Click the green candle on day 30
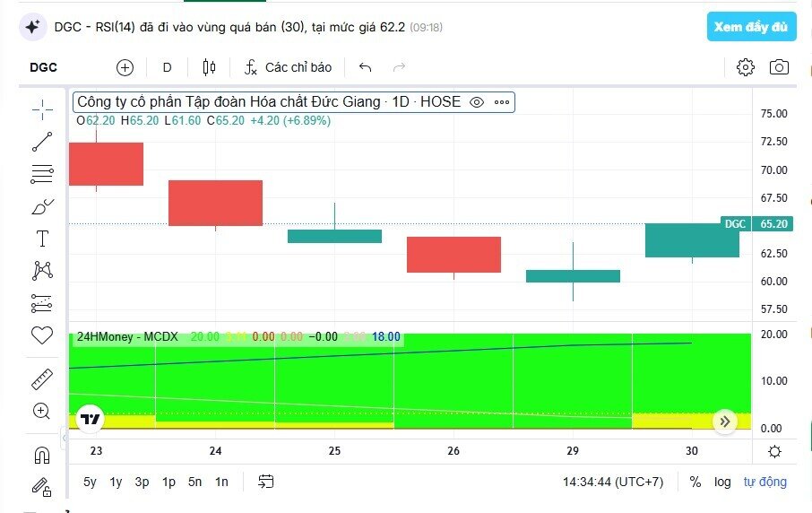Screen dimensions: 812x513 [x=692, y=240]
